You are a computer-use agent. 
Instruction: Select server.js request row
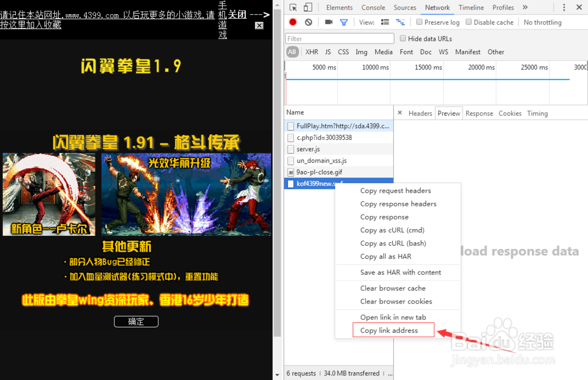(339, 149)
